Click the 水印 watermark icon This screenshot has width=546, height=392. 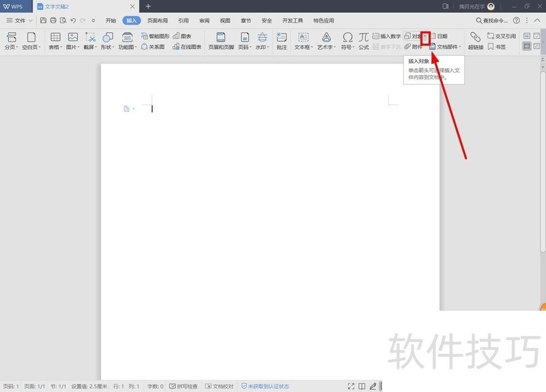(x=262, y=37)
